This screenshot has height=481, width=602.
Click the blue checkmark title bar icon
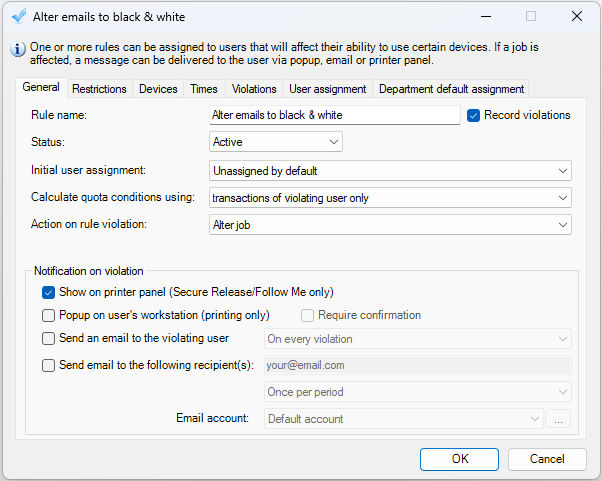point(18,17)
